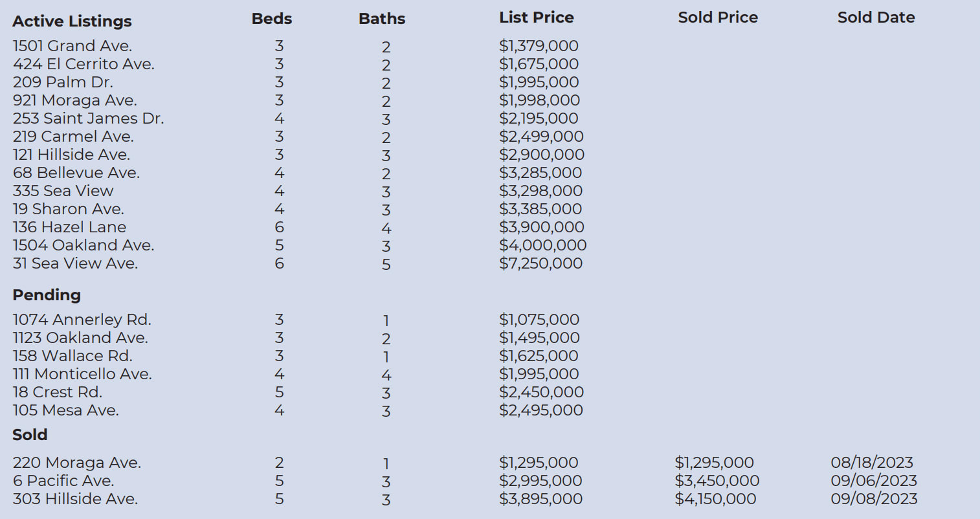Click the $7,250,000 list price
Image resolution: width=980 pixels, height=519 pixels.
click(x=540, y=263)
